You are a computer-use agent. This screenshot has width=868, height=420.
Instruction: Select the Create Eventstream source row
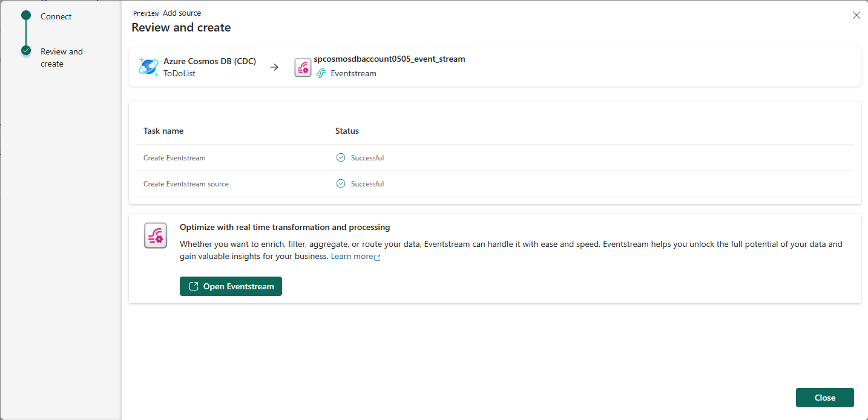coord(186,183)
